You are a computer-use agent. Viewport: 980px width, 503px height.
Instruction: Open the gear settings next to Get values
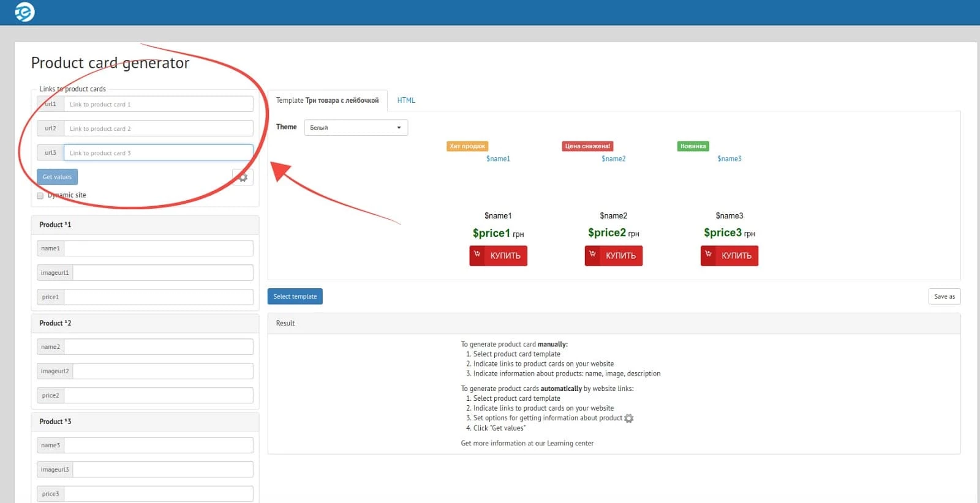tap(243, 177)
